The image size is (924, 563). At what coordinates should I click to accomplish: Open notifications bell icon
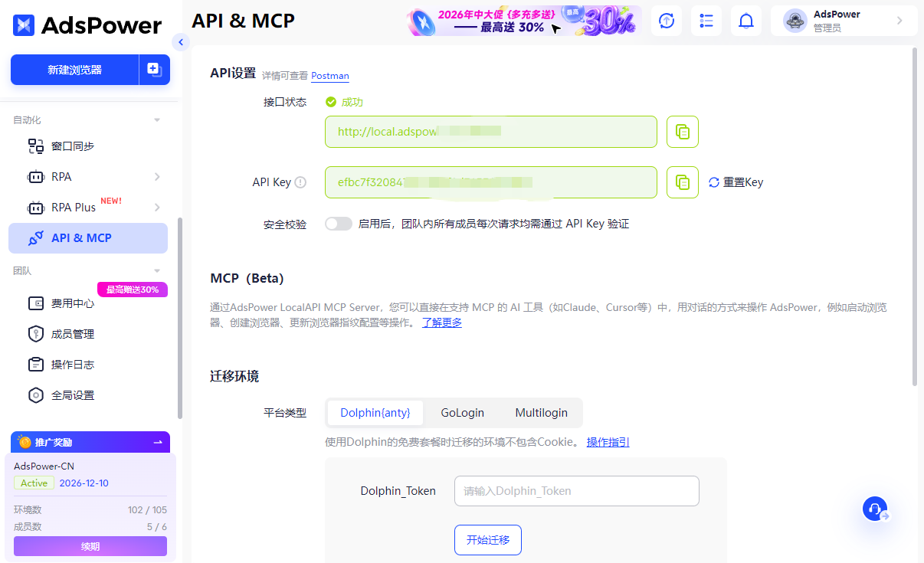(746, 21)
